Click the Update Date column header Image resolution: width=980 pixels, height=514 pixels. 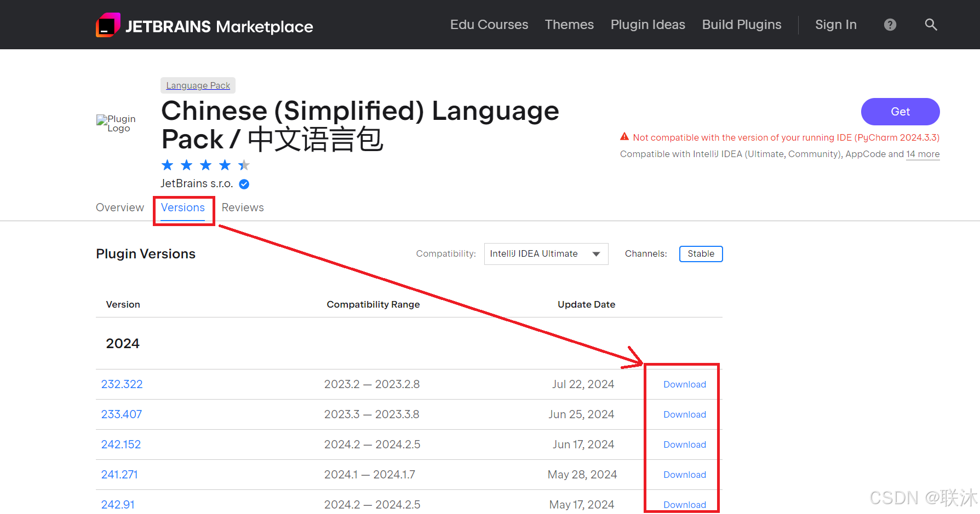[x=586, y=304]
